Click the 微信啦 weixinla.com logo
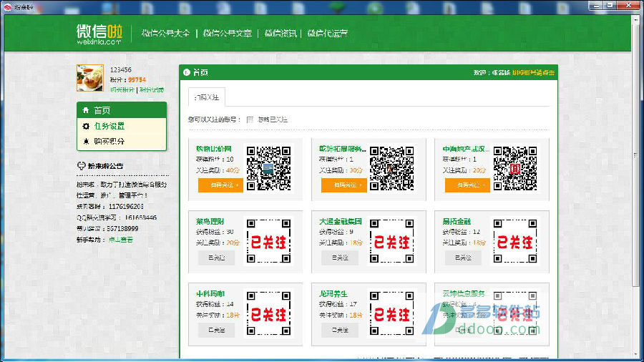Viewport: 644px width, 362px height. coord(99,34)
